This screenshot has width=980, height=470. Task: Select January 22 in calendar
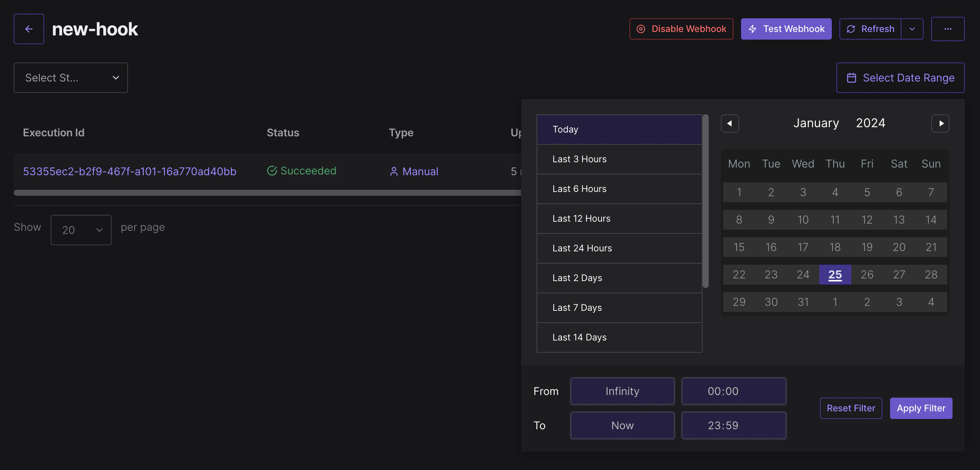pyautogui.click(x=739, y=275)
